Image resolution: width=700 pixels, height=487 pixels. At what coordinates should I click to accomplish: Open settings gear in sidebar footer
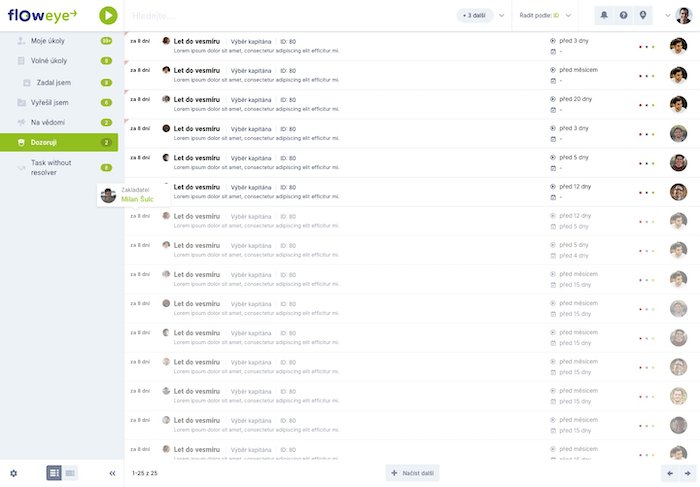tap(14, 472)
